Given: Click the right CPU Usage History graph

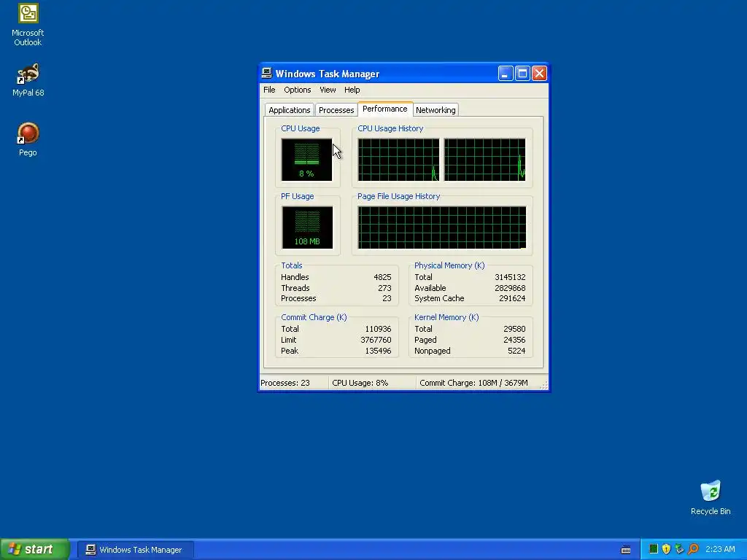Looking at the screenshot, I should [x=485, y=160].
